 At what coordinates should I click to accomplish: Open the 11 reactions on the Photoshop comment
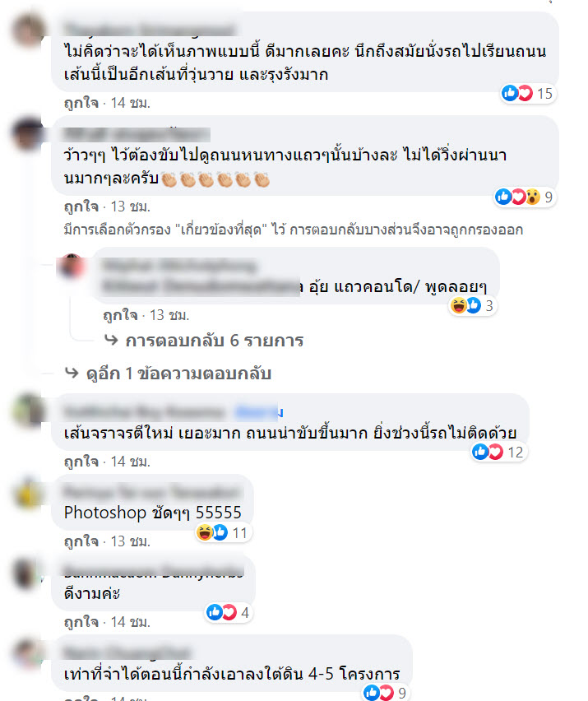pyautogui.click(x=222, y=532)
